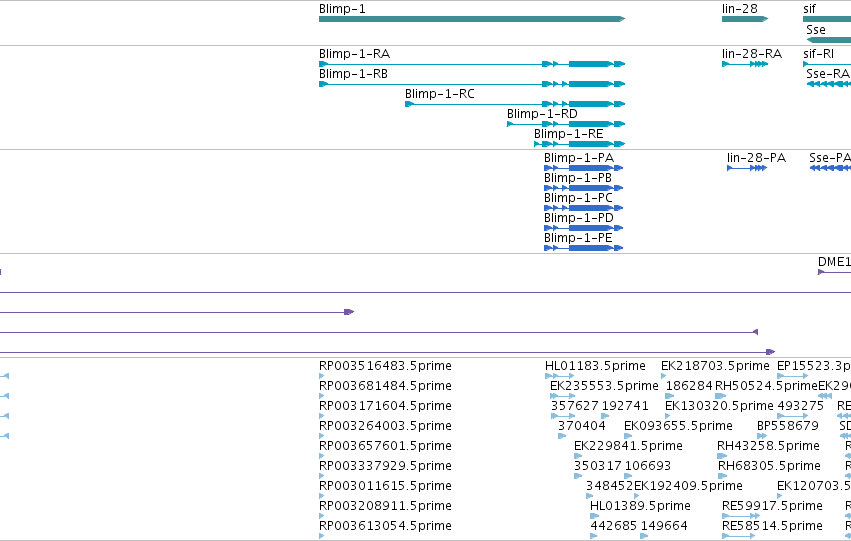
Task: Select the lin-28-RA transcript glyph
Action: 745,64
